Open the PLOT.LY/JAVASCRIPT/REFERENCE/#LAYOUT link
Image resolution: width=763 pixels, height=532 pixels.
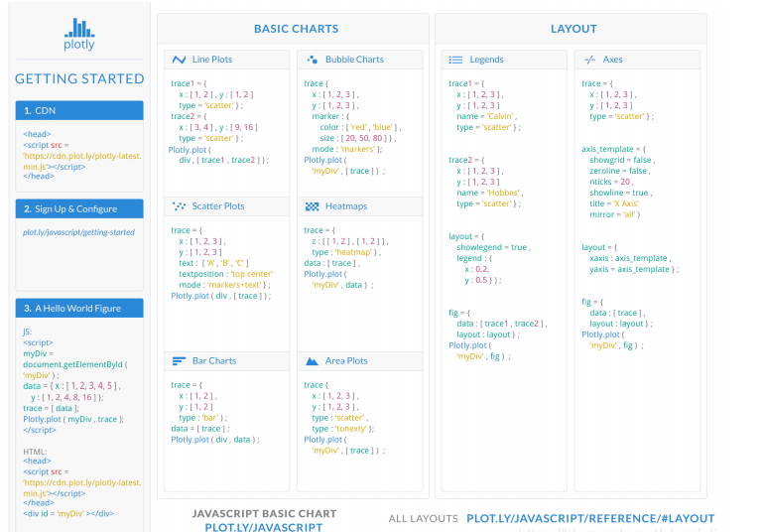pyautogui.click(x=590, y=518)
